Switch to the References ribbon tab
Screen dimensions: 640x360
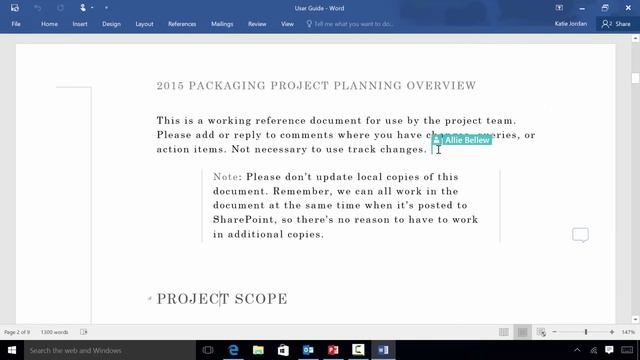[x=182, y=24]
